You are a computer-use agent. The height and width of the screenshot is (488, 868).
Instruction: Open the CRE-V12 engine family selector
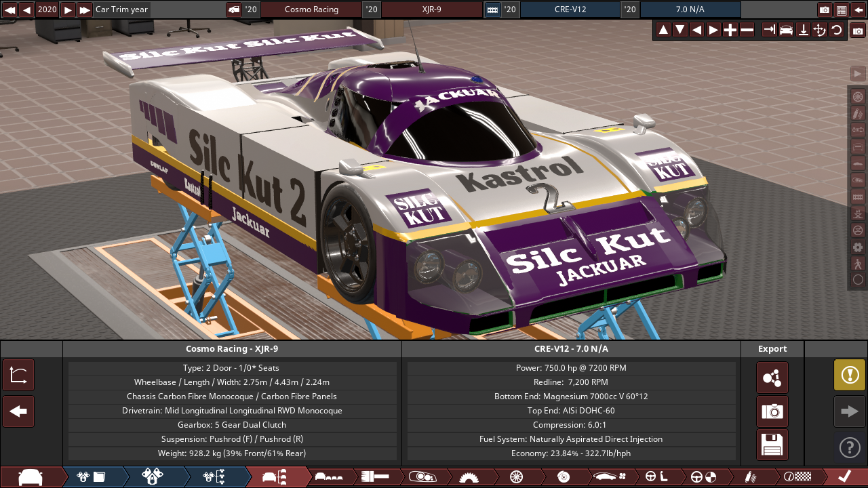pyautogui.click(x=570, y=9)
